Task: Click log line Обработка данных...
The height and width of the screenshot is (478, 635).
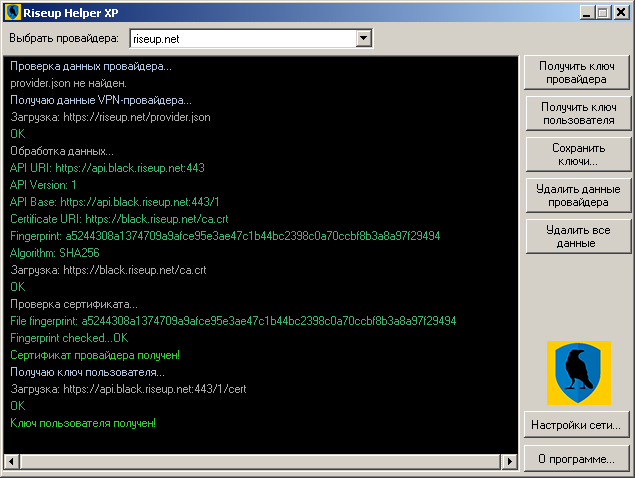Action: (x=62, y=151)
